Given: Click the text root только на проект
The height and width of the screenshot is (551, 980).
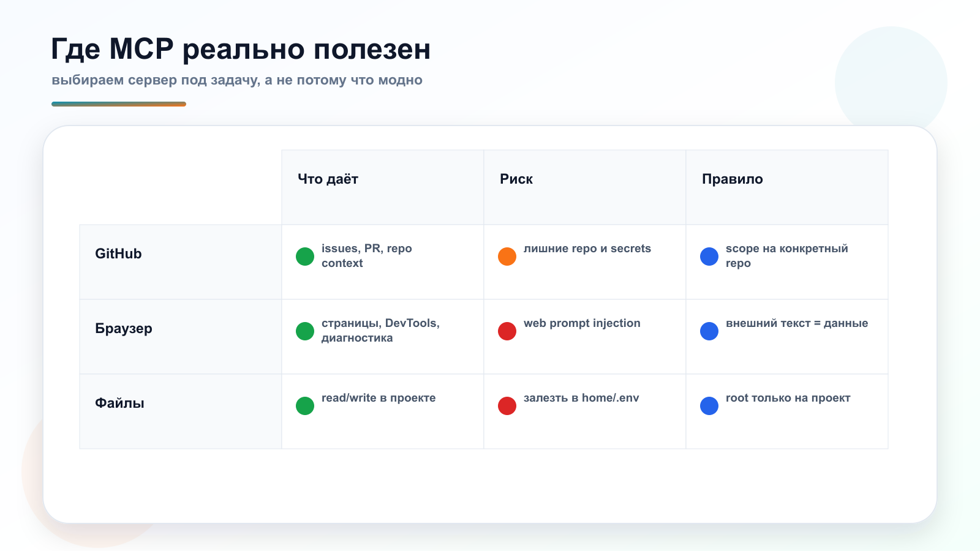Looking at the screenshot, I should (x=788, y=398).
